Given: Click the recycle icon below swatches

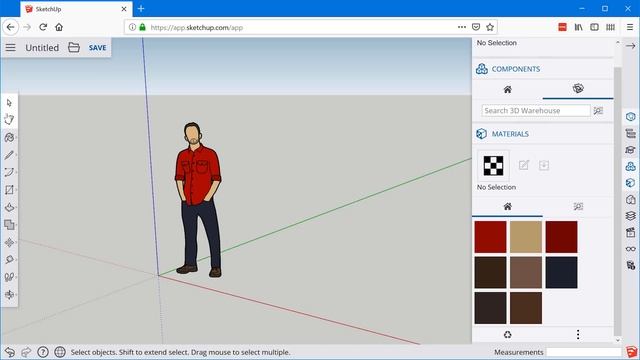Looking at the screenshot, I should [507, 335].
